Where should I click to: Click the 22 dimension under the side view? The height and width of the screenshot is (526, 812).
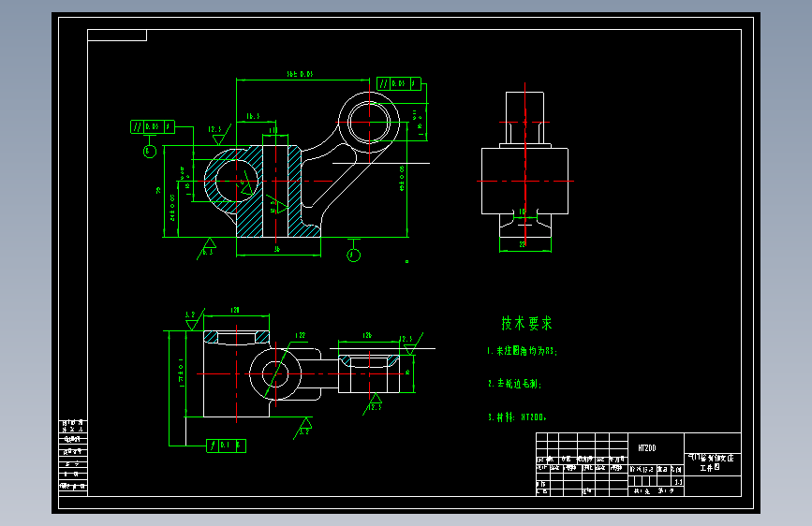click(x=523, y=245)
